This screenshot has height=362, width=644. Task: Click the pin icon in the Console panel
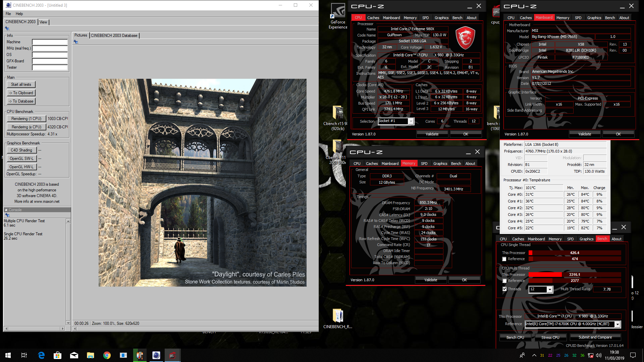pos(7,215)
